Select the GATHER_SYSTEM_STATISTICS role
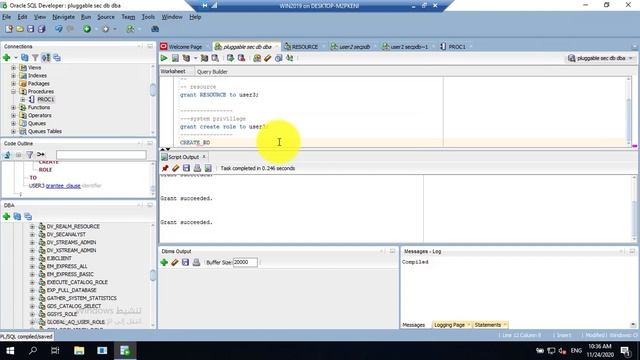The height and width of the screenshot is (360, 640). point(82,298)
